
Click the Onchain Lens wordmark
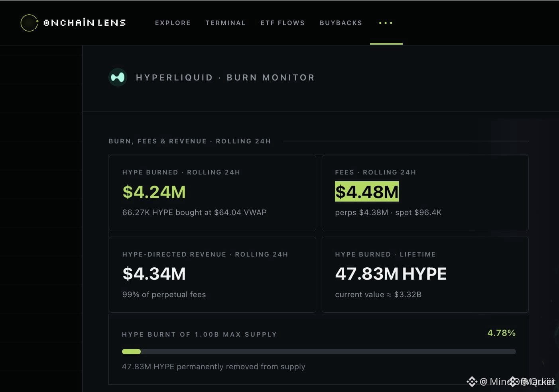(85, 23)
